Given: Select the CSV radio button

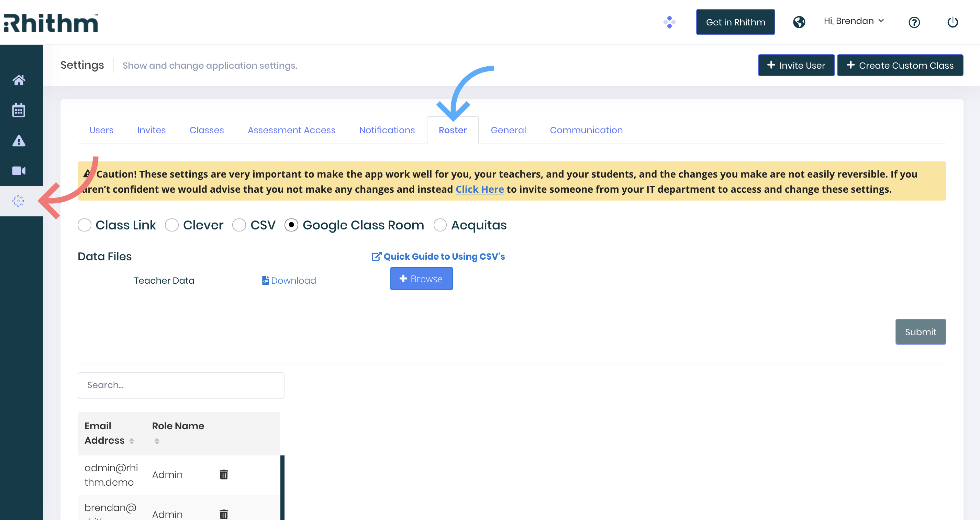Looking at the screenshot, I should click(x=238, y=225).
